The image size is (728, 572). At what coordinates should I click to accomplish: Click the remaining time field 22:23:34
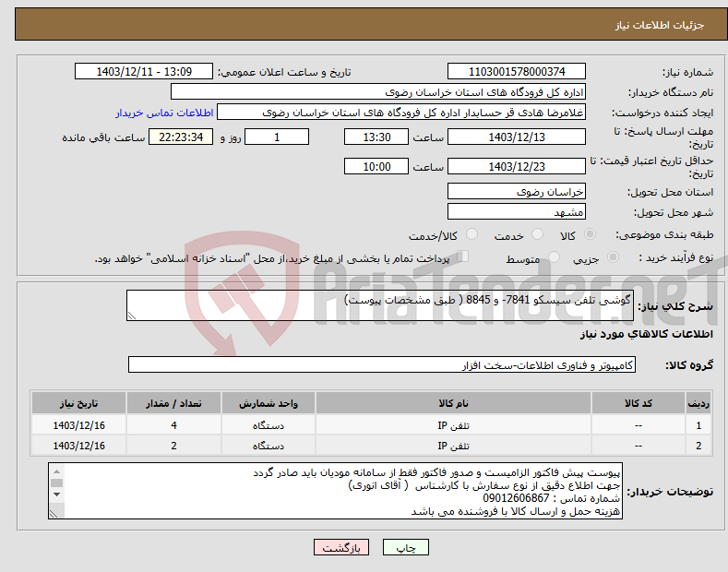[181, 137]
